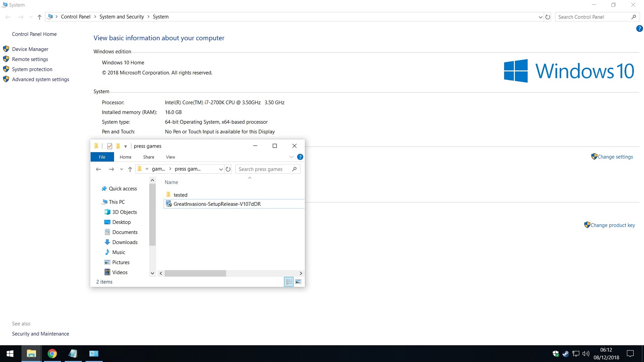Open File Explorer from taskbar

click(x=31, y=354)
